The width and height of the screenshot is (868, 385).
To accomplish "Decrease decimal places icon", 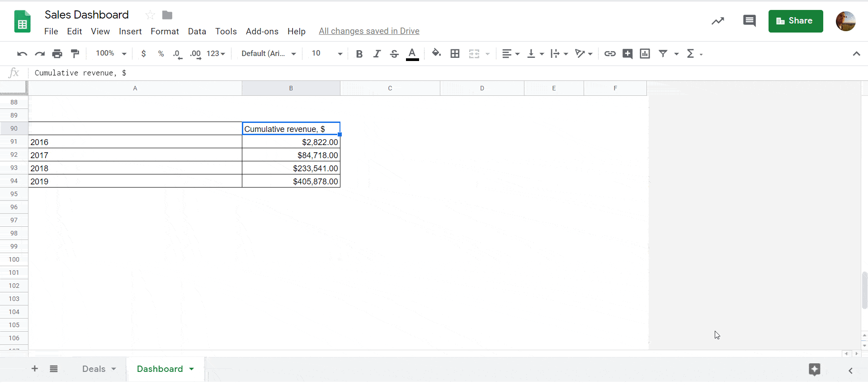I will [x=178, y=54].
